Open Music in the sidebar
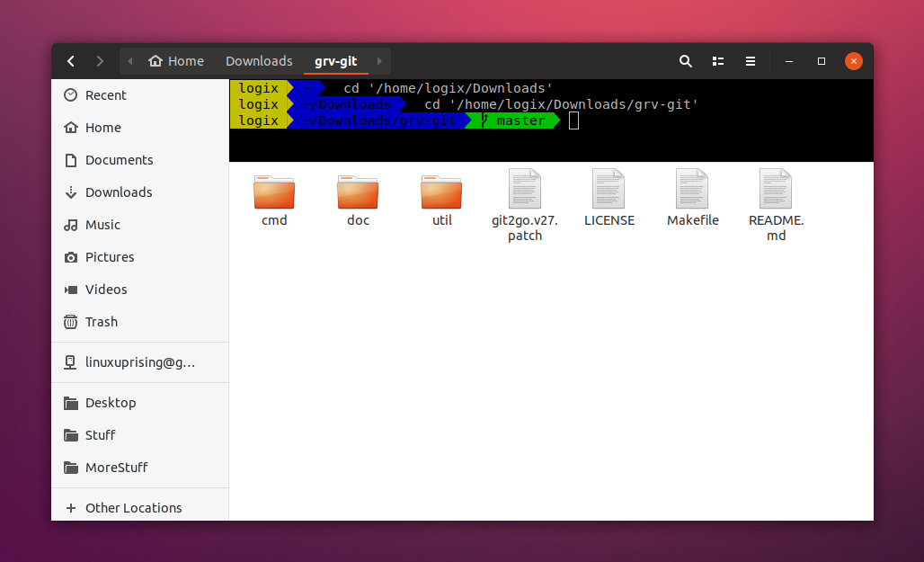 tap(140, 225)
